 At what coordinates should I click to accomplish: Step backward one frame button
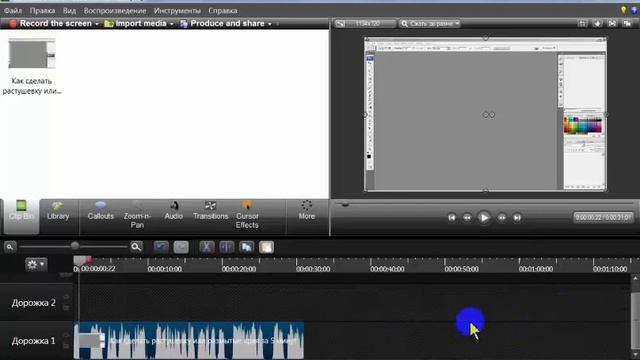tap(467, 218)
